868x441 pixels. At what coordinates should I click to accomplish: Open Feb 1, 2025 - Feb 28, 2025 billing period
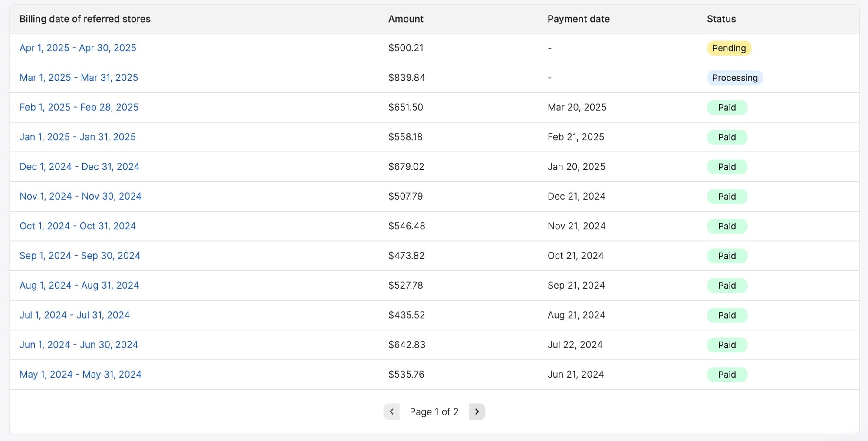79,107
